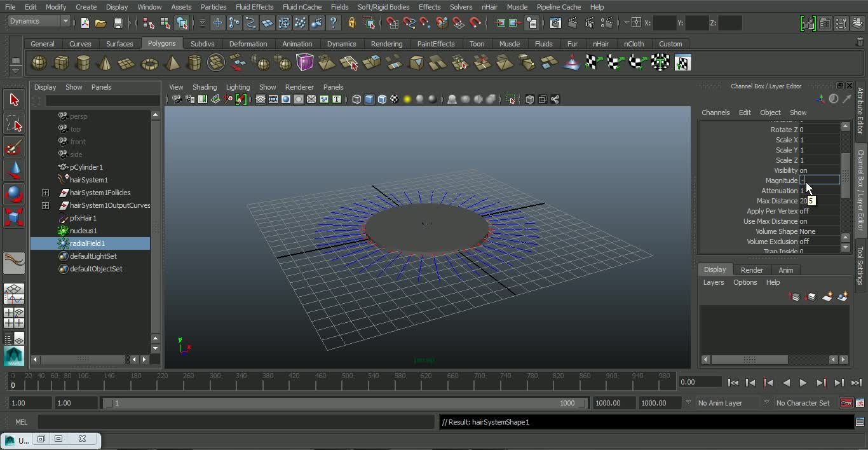This screenshot has width=868, height=450.
Task: Click the Magnitude input field
Action: (820, 181)
